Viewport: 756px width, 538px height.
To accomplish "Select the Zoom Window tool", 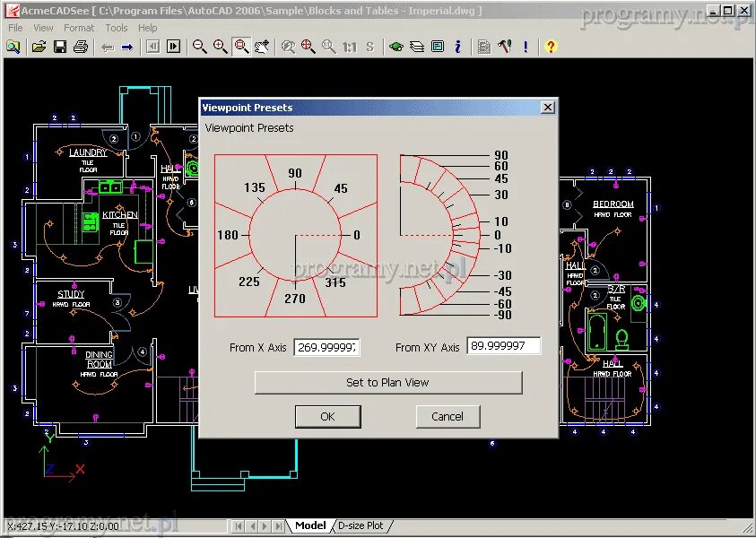I will tap(241, 47).
